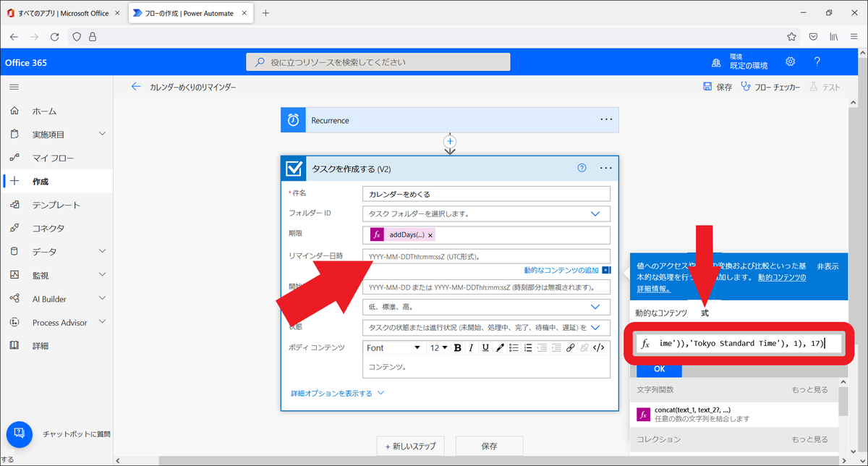Click the resource search box
868x466 pixels.
click(378, 62)
